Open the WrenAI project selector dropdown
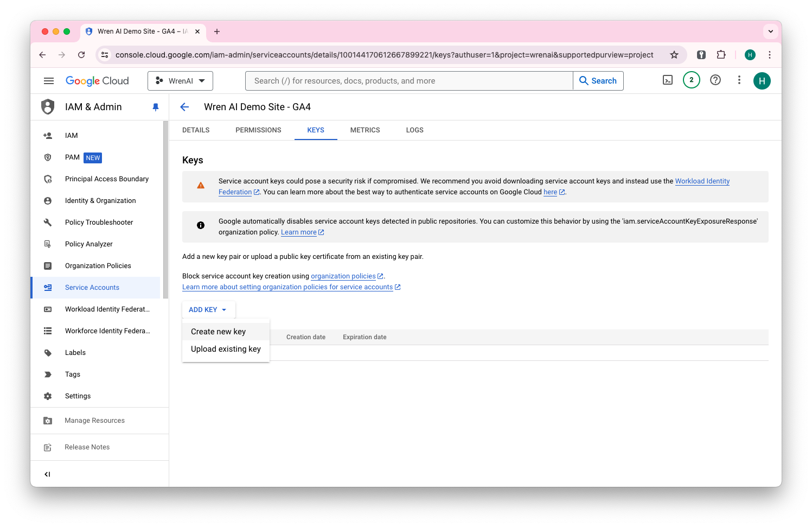This screenshot has height=527, width=812. [x=180, y=81]
